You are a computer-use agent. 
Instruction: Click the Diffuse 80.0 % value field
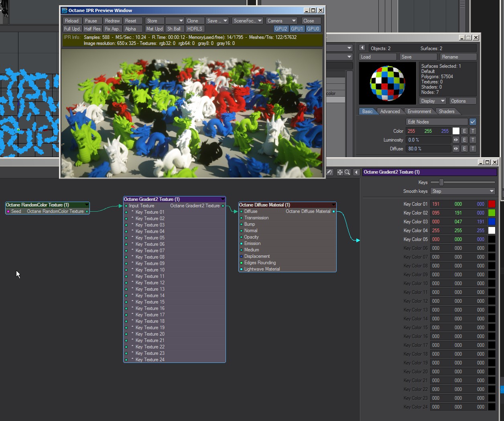[x=429, y=149]
